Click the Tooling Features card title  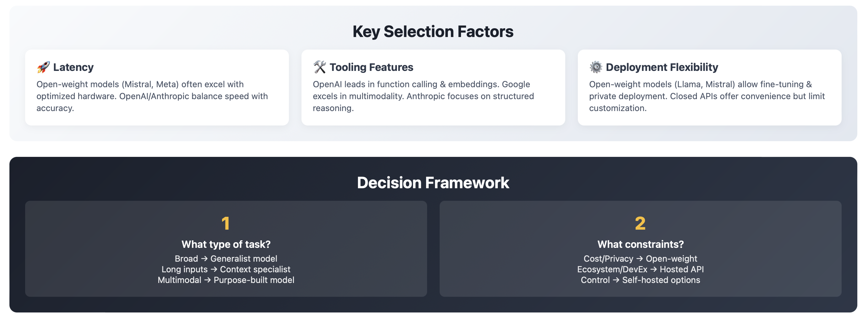coord(371,67)
